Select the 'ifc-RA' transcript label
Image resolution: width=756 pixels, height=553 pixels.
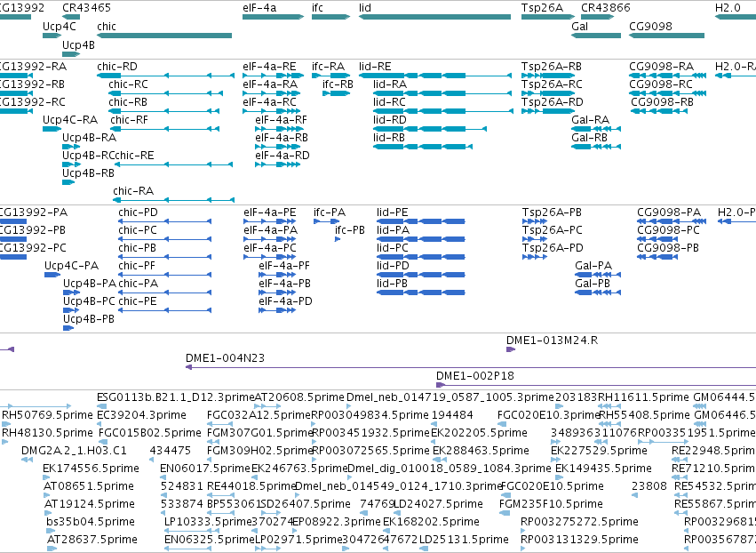click(x=329, y=66)
